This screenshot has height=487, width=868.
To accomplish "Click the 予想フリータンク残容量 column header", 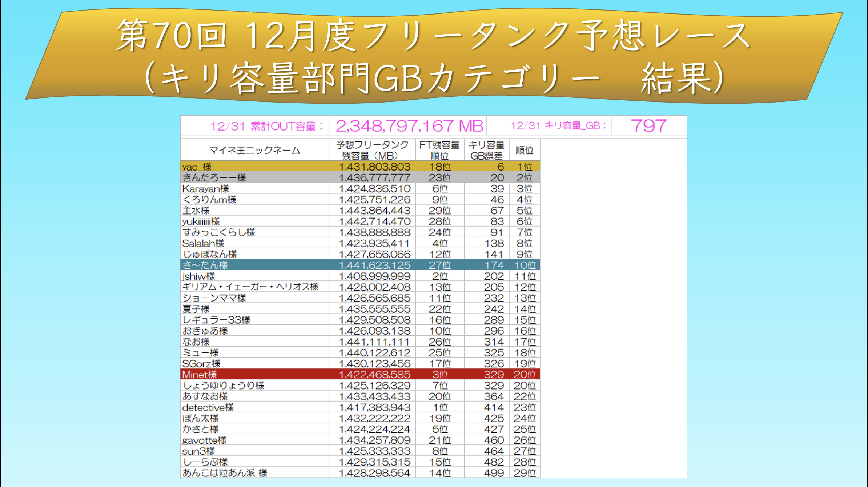I will point(372,150).
